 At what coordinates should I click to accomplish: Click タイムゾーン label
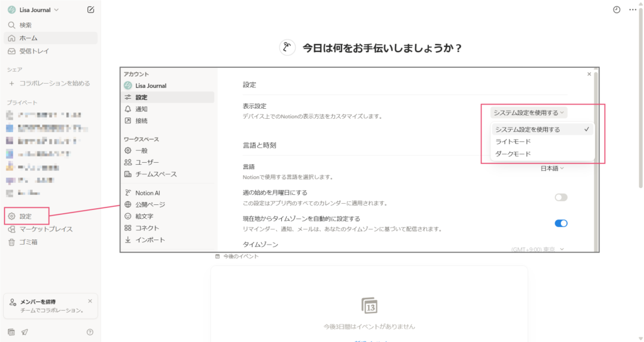point(260,245)
